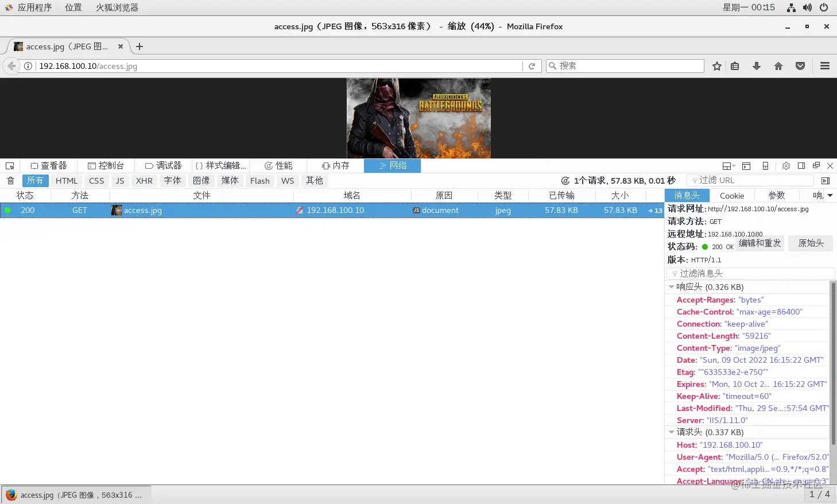Toggle the XHR request filter

click(x=144, y=181)
